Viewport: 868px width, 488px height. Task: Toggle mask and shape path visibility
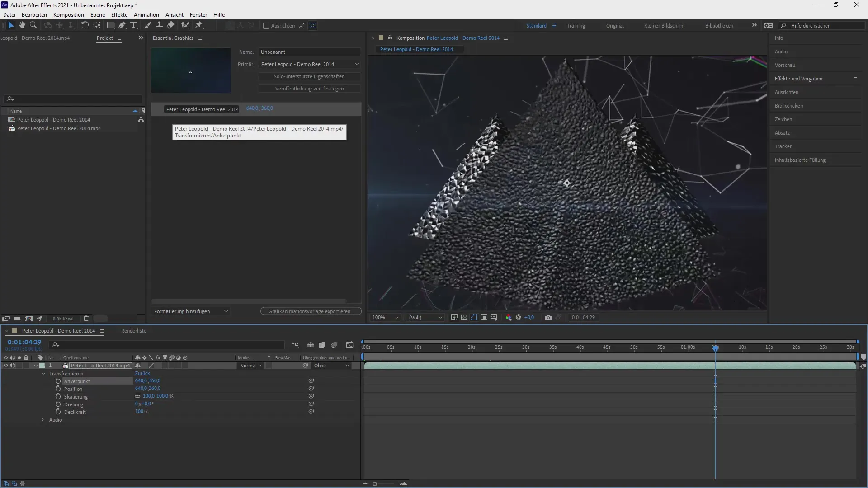click(x=474, y=318)
